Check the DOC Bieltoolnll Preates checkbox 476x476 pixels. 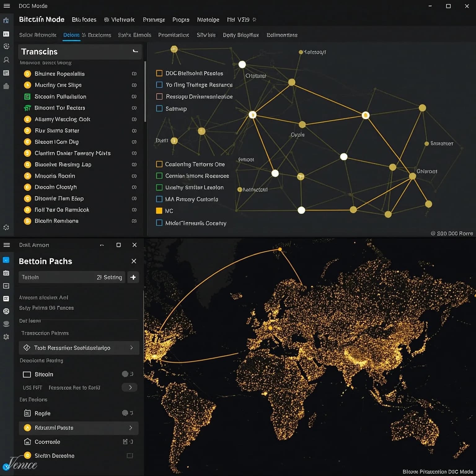(159, 73)
